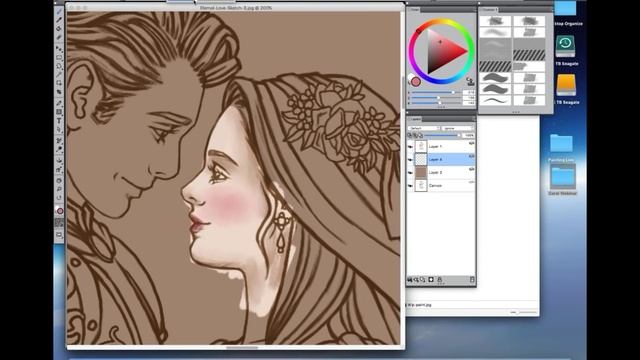Screen dimensions: 640x360
Task: Select the Grabber hand tool
Action: coord(59,180)
